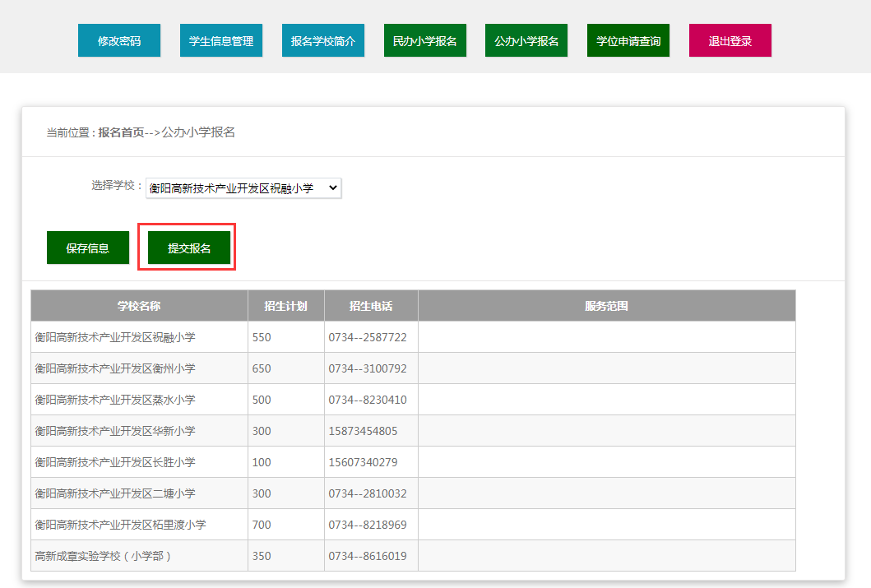The height and width of the screenshot is (588, 871).
Task: Select table row 高新成章实验学校（小学部）
Action: pos(413,556)
